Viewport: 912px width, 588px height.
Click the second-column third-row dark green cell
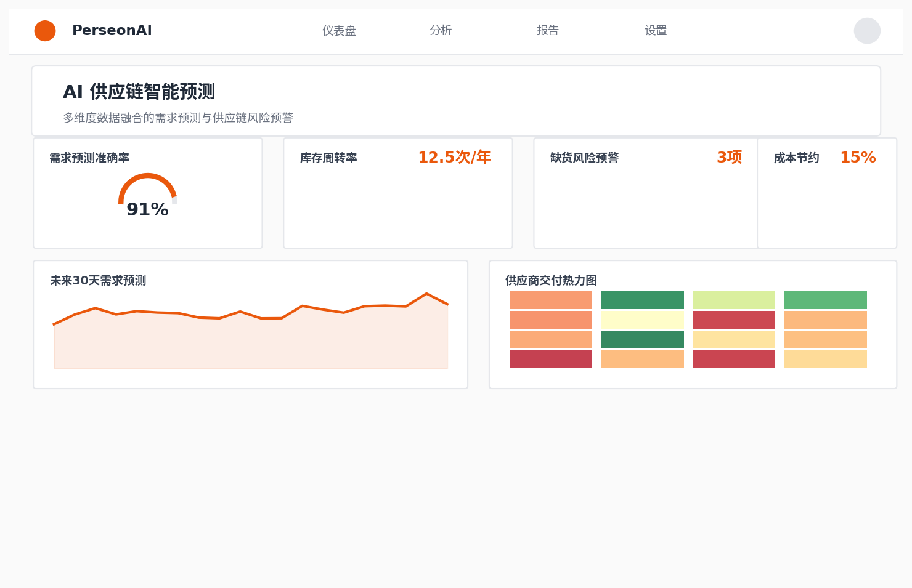[x=643, y=340]
